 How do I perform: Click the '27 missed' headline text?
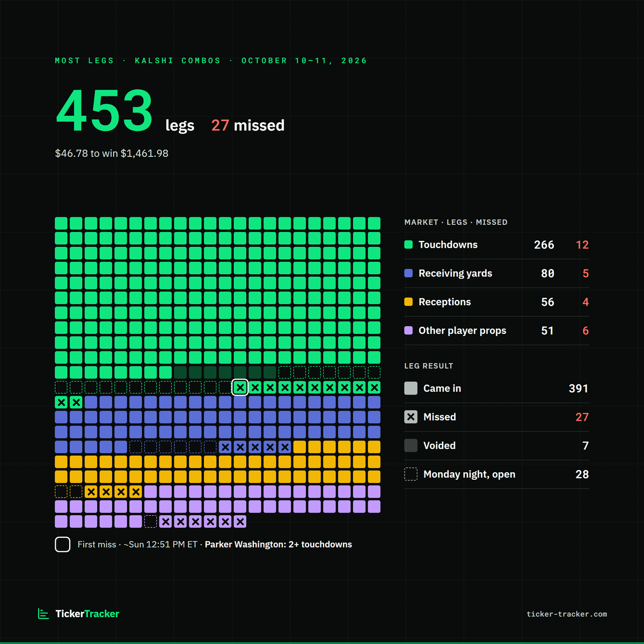(248, 125)
